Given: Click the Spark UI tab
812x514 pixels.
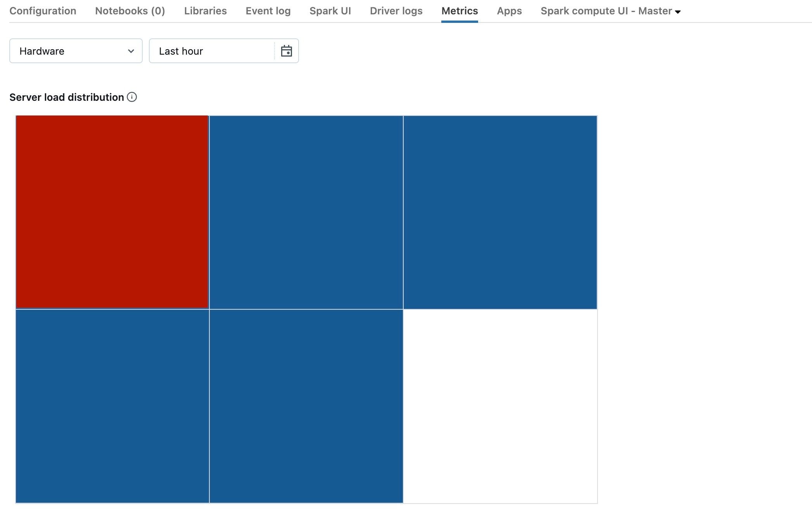Looking at the screenshot, I should pyautogui.click(x=330, y=10).
